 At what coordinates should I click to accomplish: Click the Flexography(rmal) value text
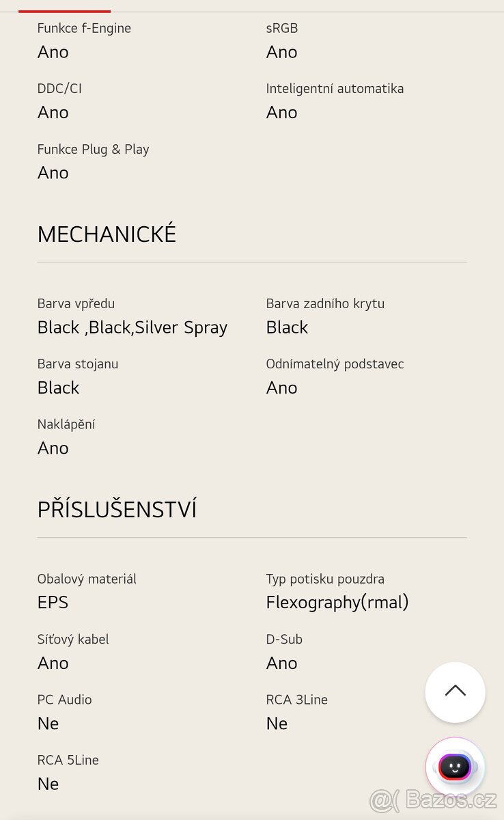(337, 602)
